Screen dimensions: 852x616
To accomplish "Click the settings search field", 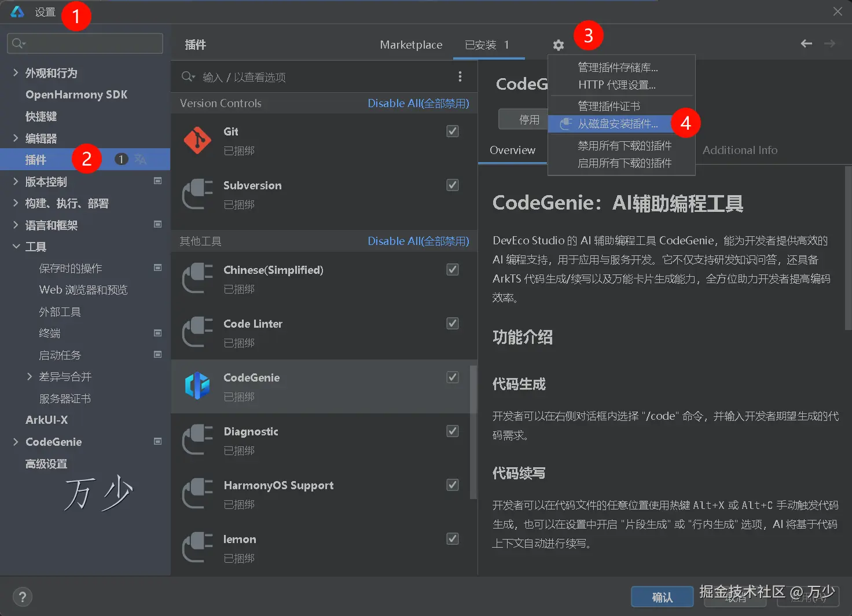I will [85, 43].
